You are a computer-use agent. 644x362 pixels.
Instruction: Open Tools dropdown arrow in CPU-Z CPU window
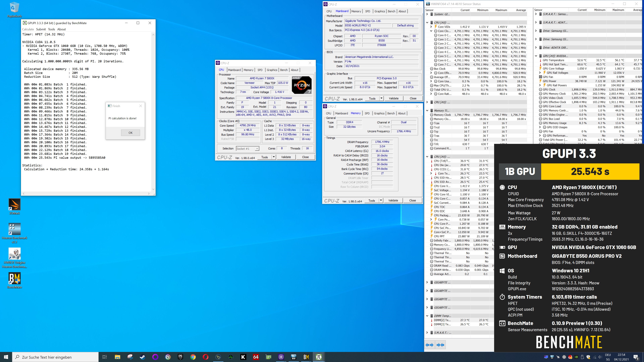click(x=274, y=157)
